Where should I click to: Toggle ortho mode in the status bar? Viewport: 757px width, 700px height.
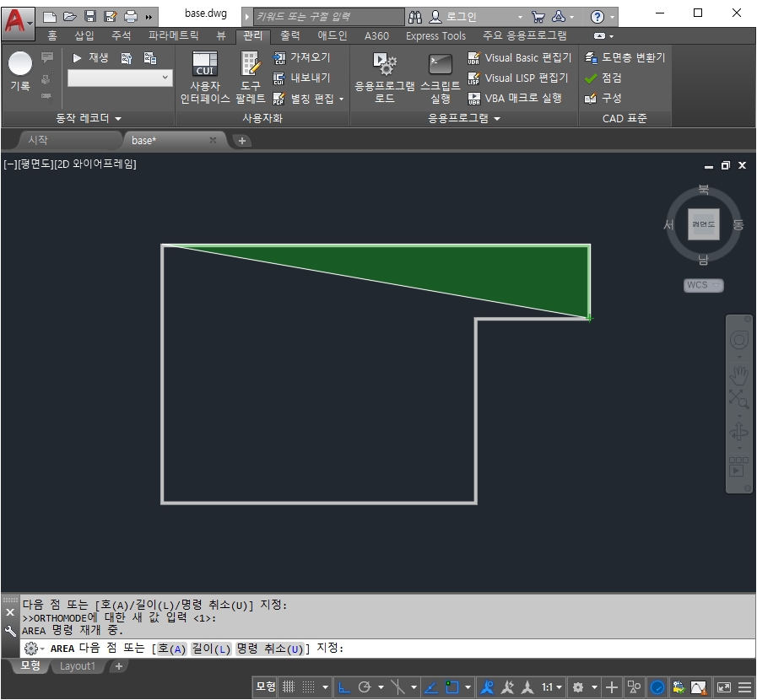click(343, 687)
